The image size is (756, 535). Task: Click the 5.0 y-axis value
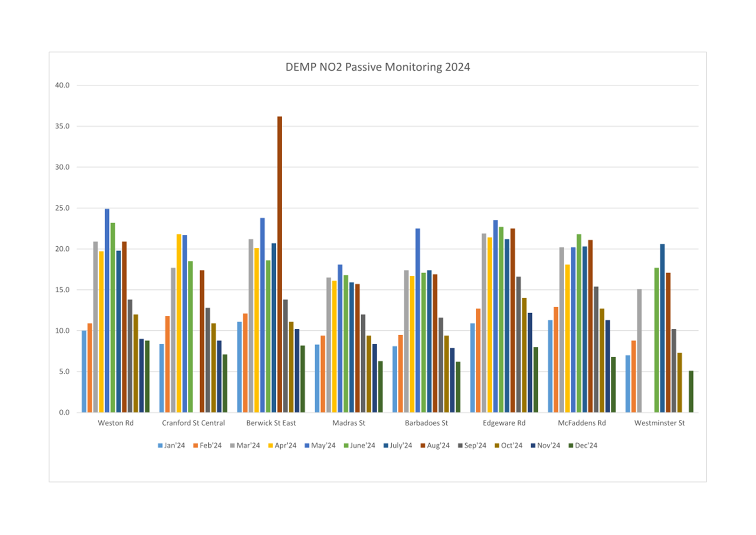tap(64, 371)
